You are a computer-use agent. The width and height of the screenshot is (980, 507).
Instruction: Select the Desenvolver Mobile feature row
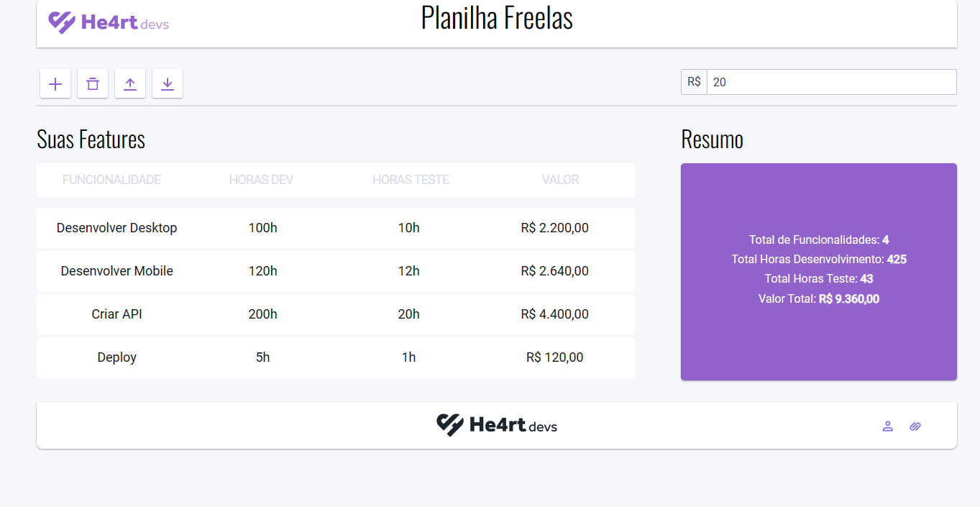[x=336, y=271]
